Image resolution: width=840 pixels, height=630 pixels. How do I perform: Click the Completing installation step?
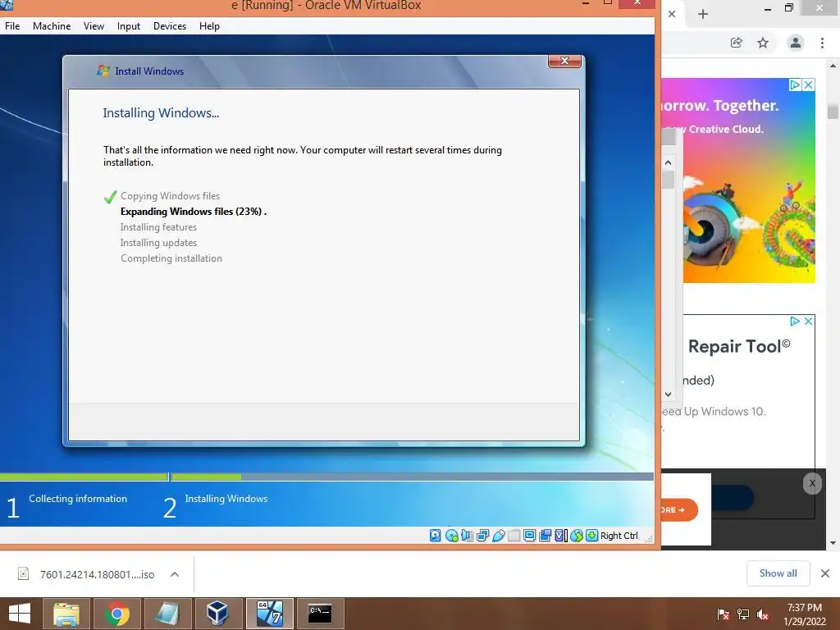click(171, 258)
